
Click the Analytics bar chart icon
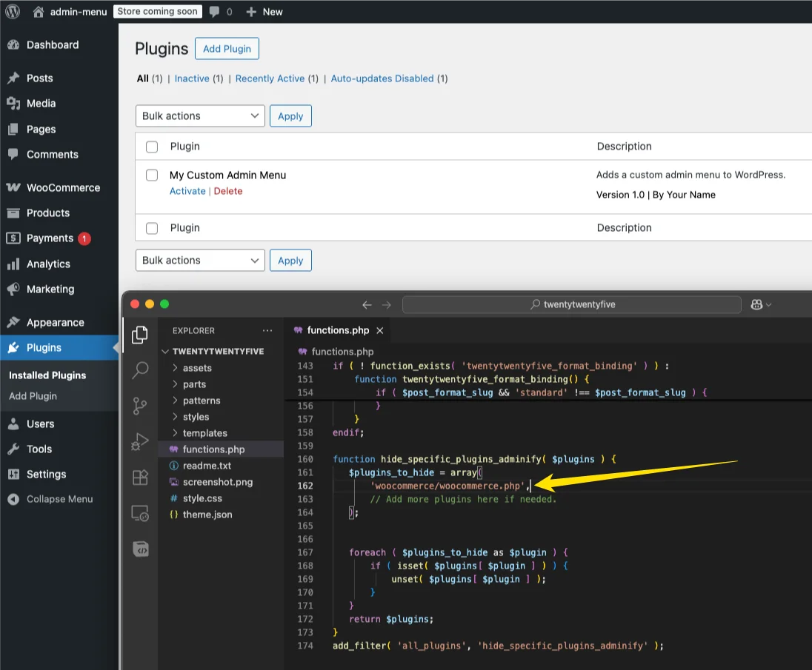(x=13, y=264)
